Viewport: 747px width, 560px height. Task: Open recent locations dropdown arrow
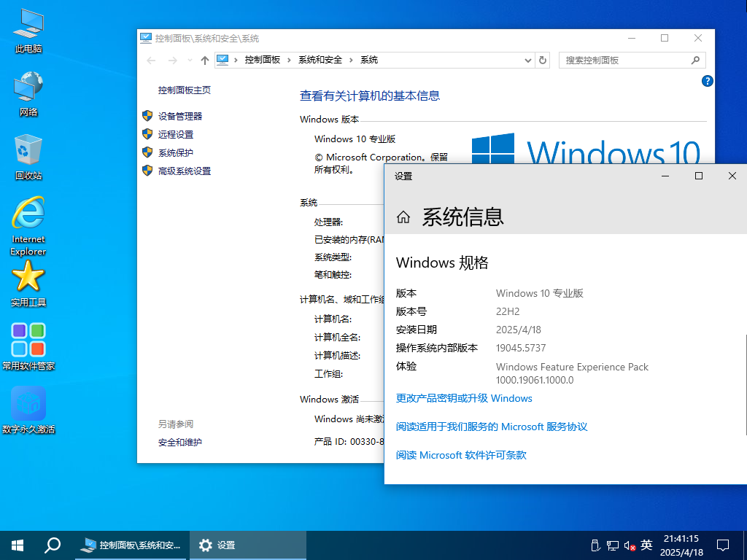coord(190,61)
